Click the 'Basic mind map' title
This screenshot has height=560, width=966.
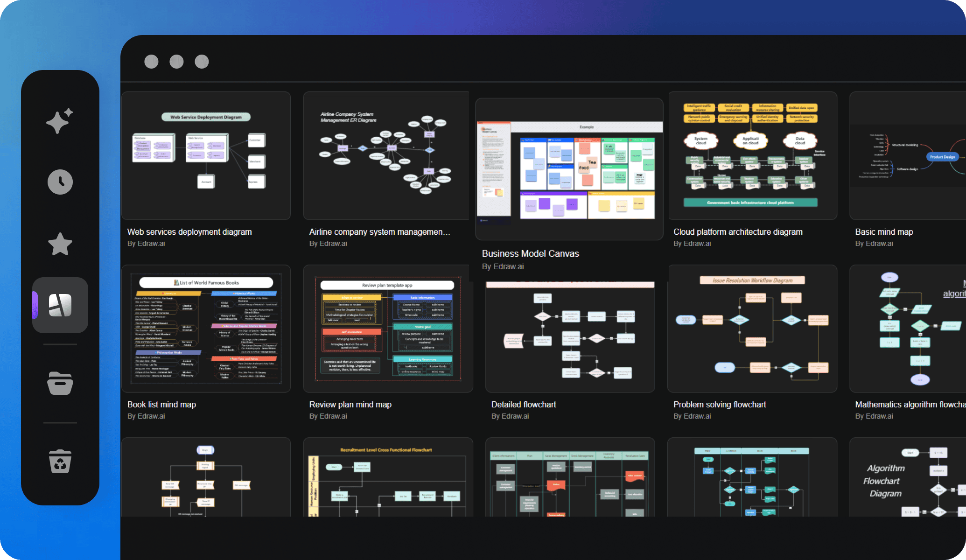click(x=884, y=232)
